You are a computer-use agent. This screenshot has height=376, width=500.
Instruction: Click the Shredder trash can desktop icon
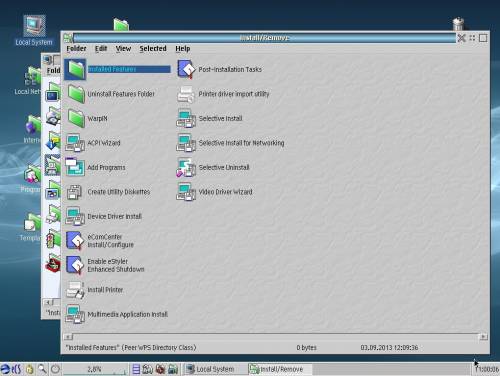[x=459, y=24]
